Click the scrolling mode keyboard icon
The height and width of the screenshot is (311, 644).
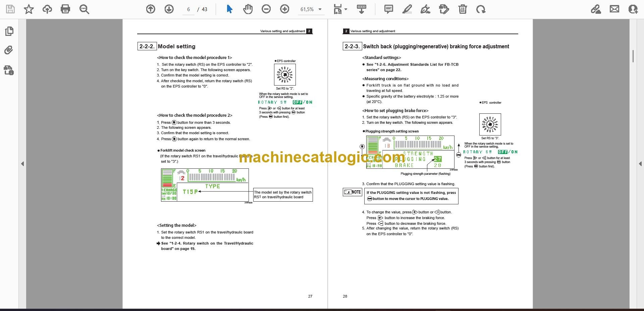pyautogui.click(x=362, y=9)
